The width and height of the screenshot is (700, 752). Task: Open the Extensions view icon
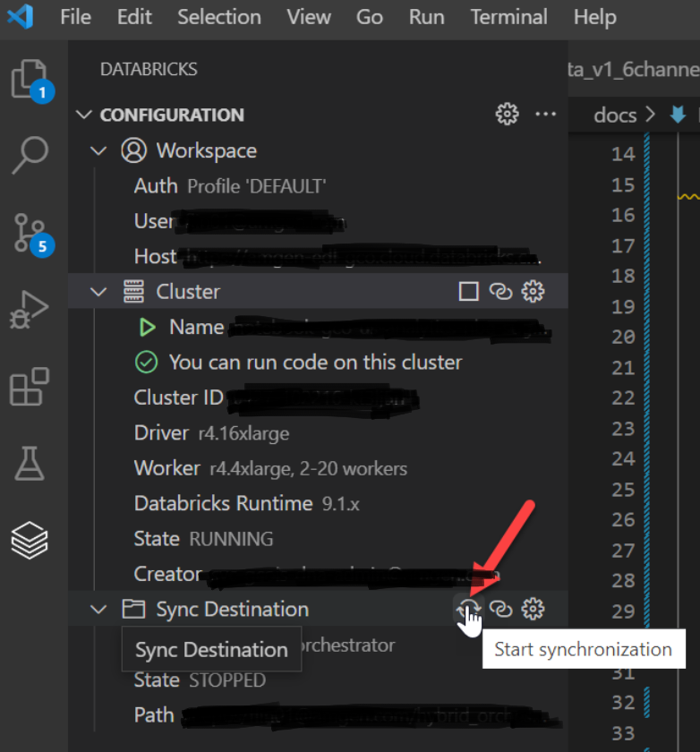pyautogui.click(x=30, y=387)
